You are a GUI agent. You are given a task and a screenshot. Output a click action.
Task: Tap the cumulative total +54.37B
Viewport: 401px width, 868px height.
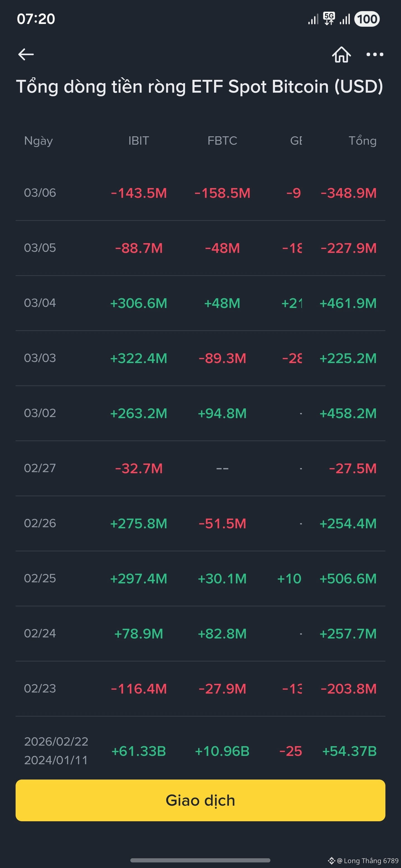pyautogui.click(x=349, y=751)
